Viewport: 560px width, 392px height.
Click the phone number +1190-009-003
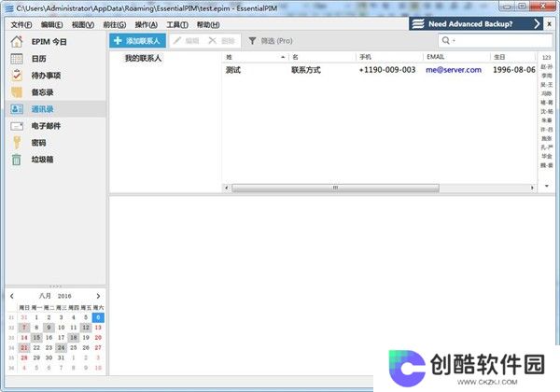387,70
